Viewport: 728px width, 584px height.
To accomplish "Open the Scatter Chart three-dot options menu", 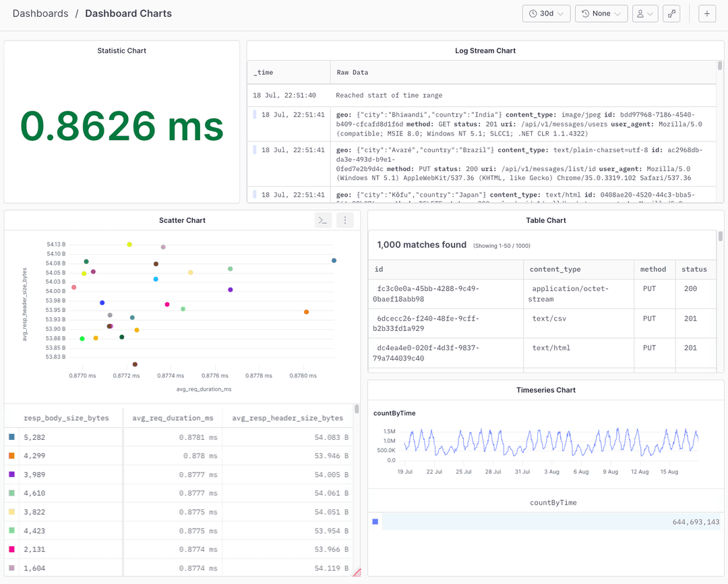I will point(344,220).
